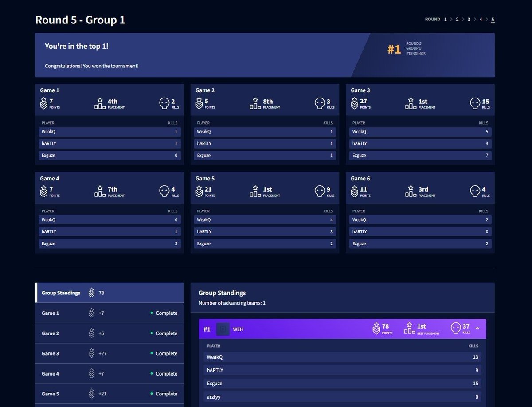The height and width of the screenshot is (407, 532).
Task: Click the WEH team name
Action: 238,329
